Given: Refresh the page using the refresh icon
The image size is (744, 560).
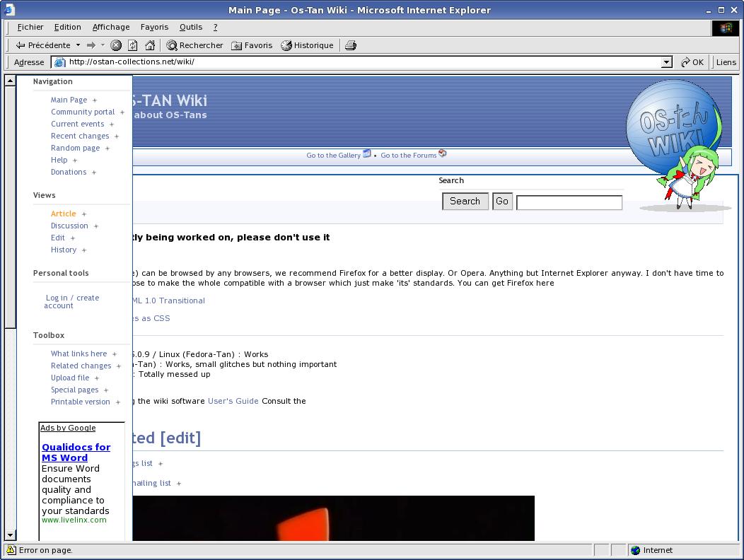Looking at the screenshot, I should tap(133, 45).
